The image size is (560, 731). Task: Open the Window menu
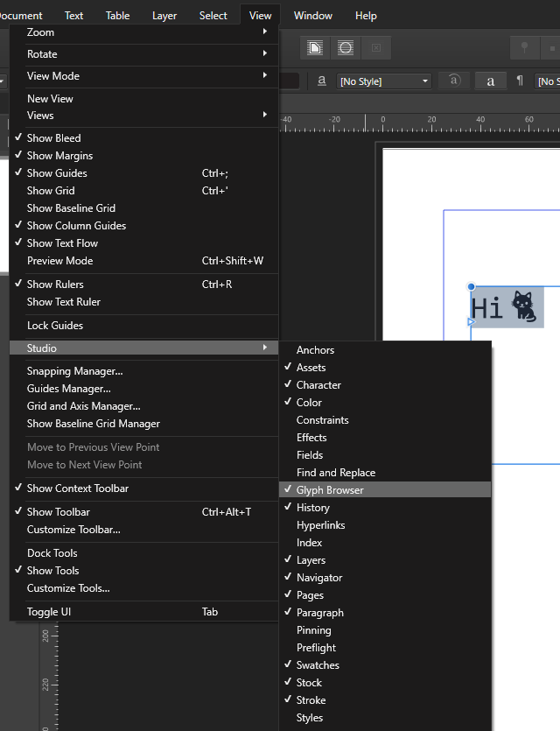pyautogui.click(x=313, y=16)
